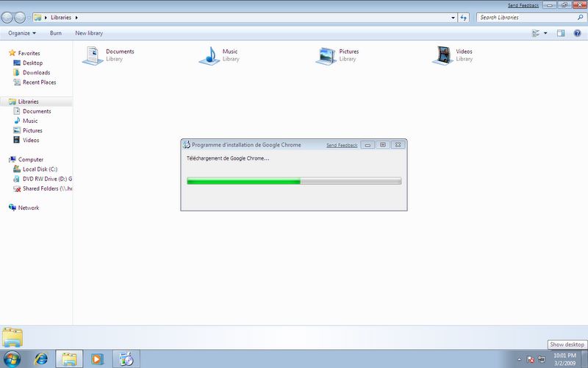Open Documents under Libraries in sidebar
Viewport: 588px width, 368px height.
37,111
